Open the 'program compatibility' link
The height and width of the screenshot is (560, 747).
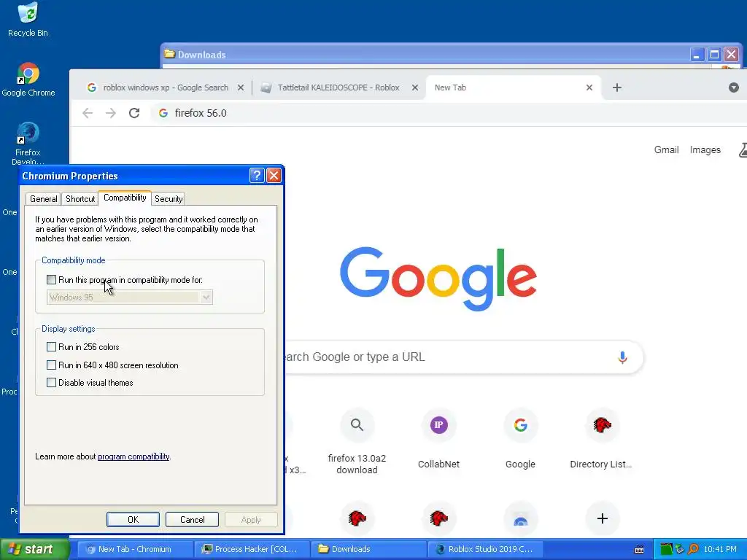tap(134, 456)
